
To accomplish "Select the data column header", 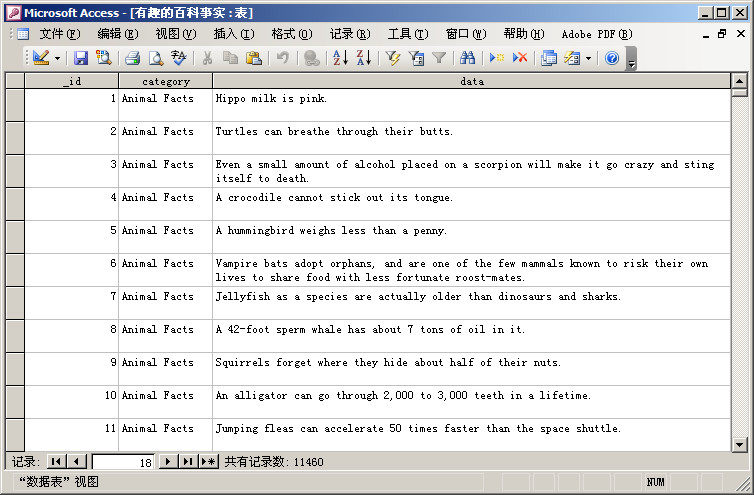I will click(472, 81).
